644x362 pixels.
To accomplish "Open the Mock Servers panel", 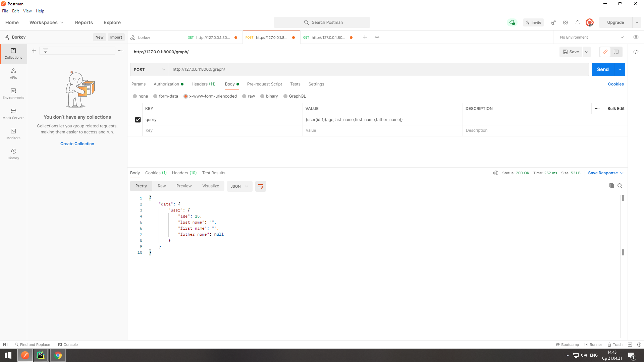I will pyautogui.click(x=13, y=114).
